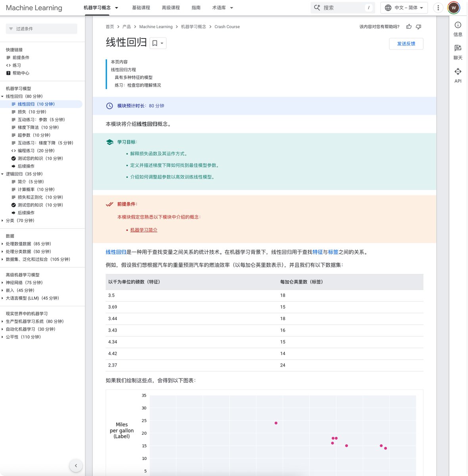Open the 信息 info panel icon
The image size is (468, 476).
(x=458, y=25)
